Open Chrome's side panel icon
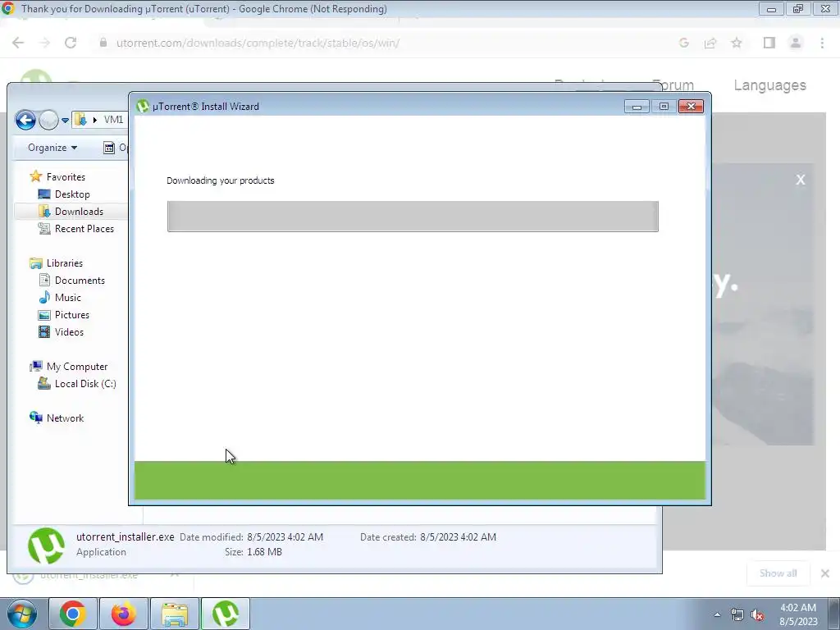The height and width of the screenshot is (630, 840). (x=769, y=43)
